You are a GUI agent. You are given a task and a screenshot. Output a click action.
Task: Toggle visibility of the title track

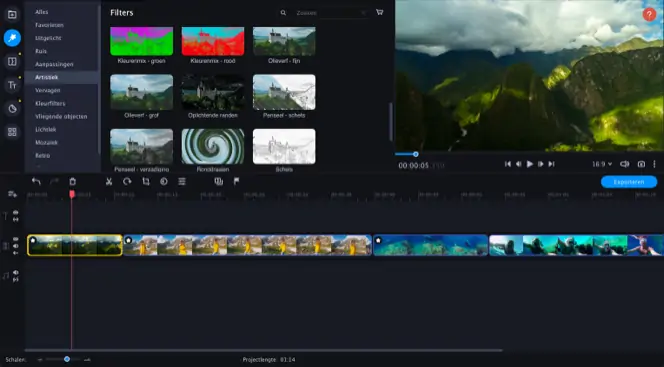pyautogui.click(x=16, y=212)
